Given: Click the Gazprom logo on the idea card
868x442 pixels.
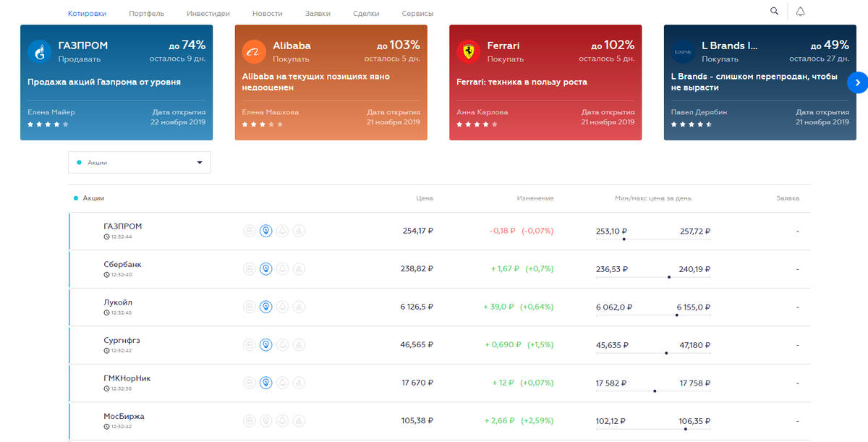Looking at the screenshot, I should pyautogui.click(x=39, y=51).
